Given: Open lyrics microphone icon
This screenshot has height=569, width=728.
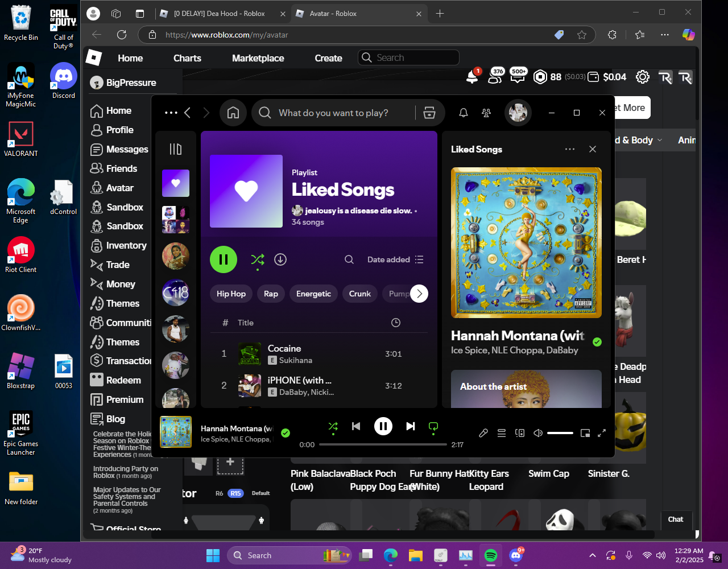Looking at the screenshot, I should [483, 433].
